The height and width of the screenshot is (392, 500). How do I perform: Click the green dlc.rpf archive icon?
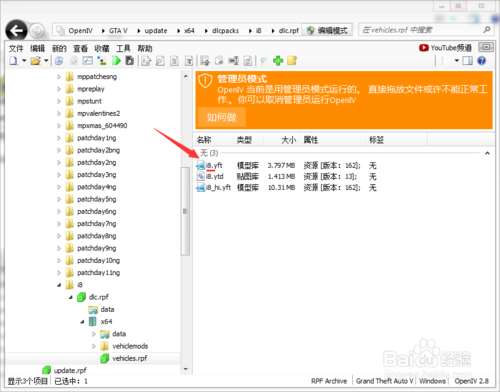(81, 297)
